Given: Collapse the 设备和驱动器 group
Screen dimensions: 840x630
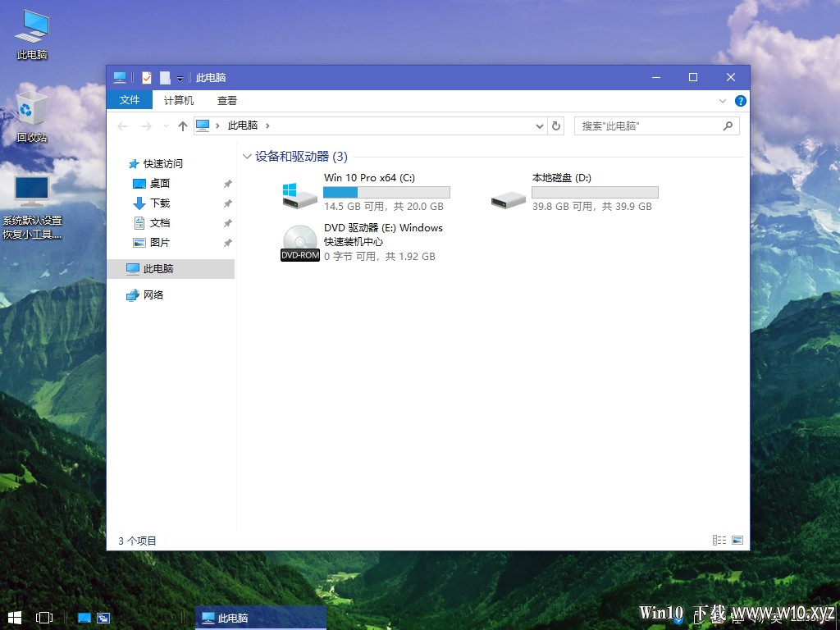Looking at the screenshot, I should click(247, 157).
